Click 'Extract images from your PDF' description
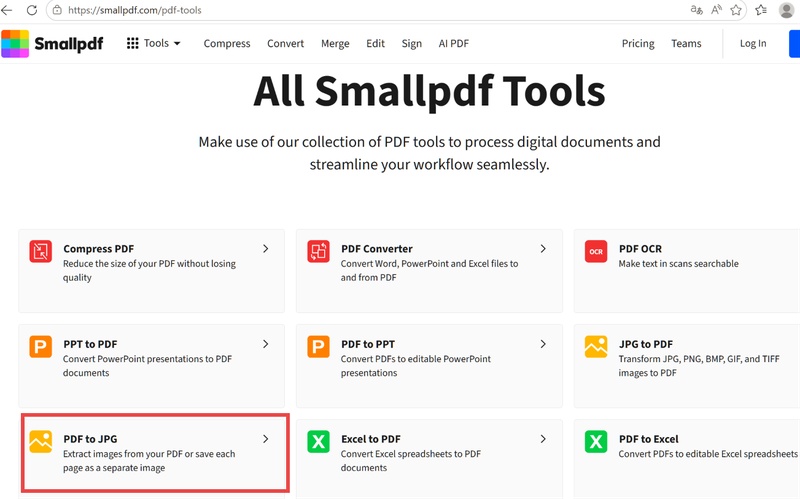The width and height of the screenshot is (800, 499). 149,461
